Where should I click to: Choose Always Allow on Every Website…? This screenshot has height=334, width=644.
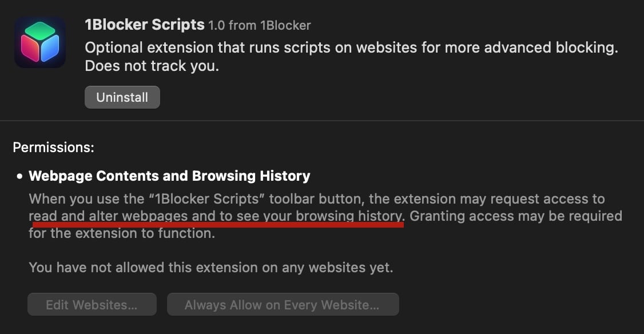(283, 305)
